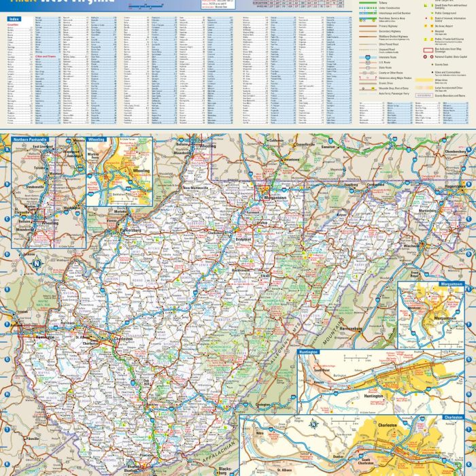Select the Wheeling inset title banner

97,139
